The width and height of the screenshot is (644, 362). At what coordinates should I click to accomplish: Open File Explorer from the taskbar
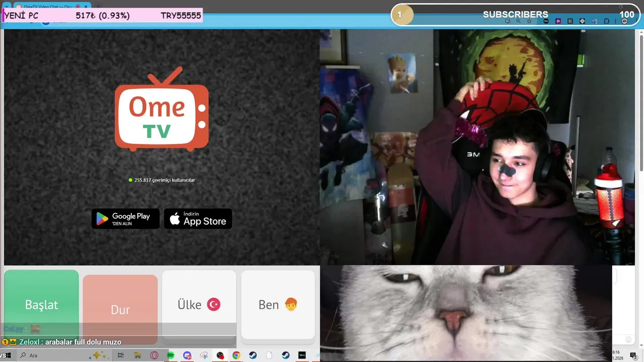pyautogui.click(x=137, y=355)
